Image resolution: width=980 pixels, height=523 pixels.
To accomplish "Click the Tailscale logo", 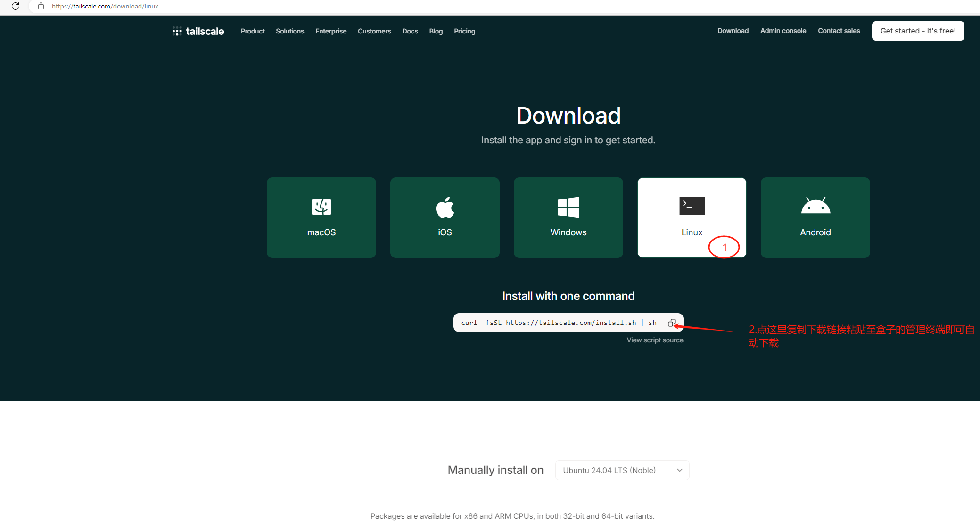I will 198,31.
